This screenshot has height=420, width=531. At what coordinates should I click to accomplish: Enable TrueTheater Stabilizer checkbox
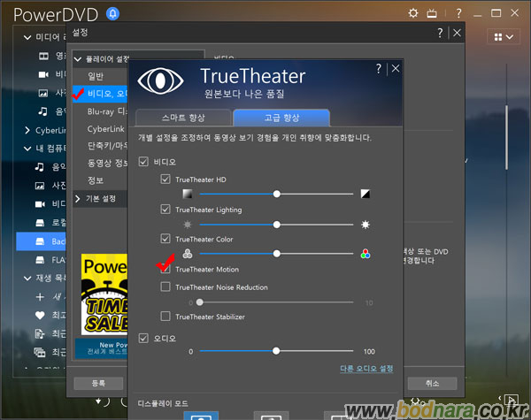point(165,316)
